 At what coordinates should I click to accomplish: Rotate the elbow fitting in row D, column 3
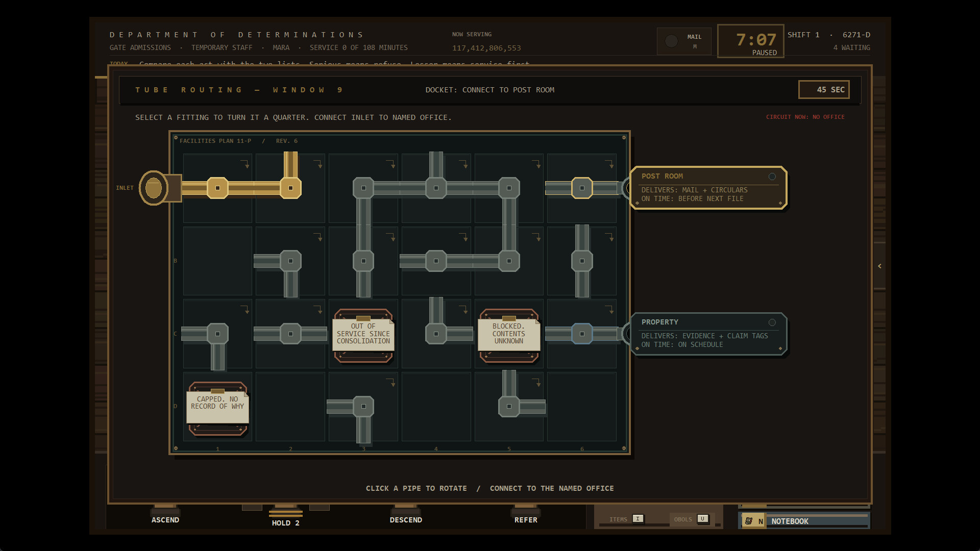363,407
